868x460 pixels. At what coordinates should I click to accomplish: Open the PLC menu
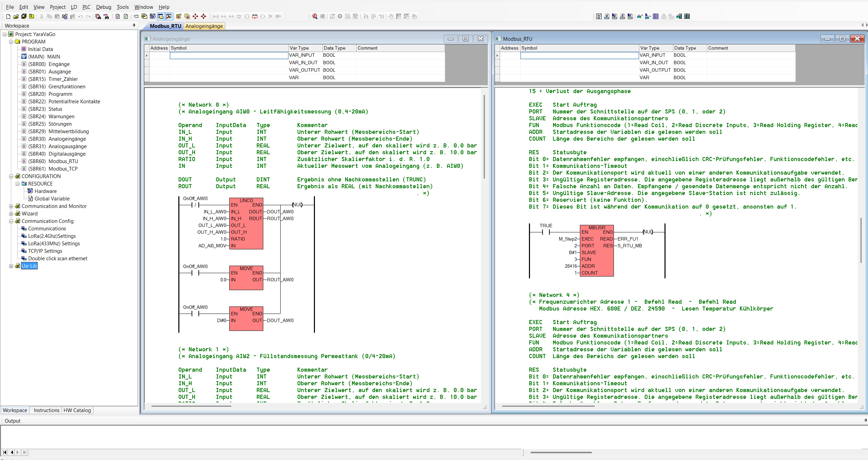(x=86, y=7)
